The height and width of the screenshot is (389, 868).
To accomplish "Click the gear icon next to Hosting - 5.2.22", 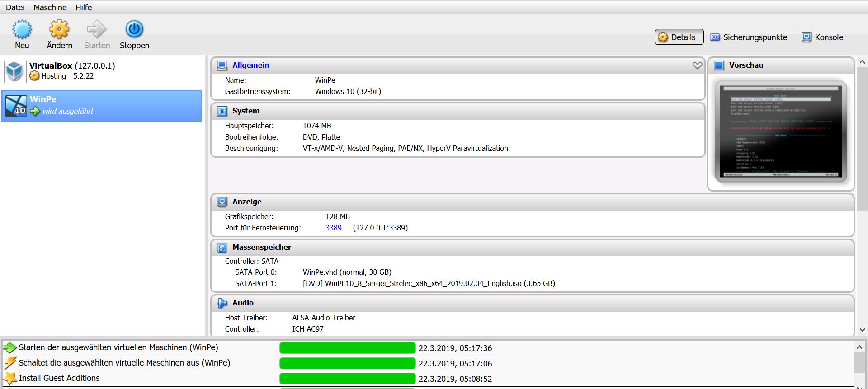I will pos(34,76).
